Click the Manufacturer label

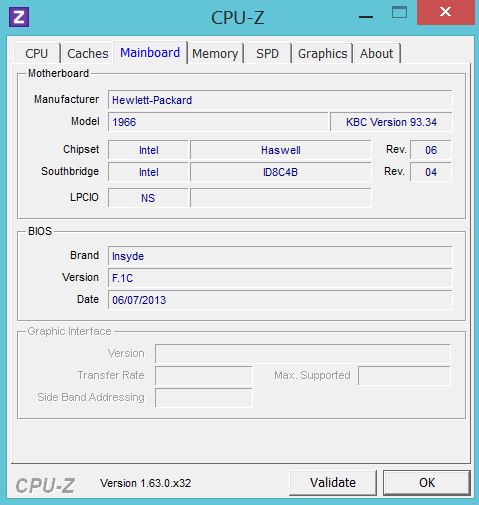66,99
